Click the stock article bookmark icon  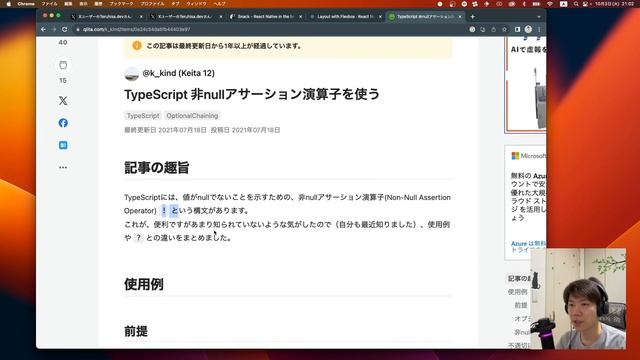click(x=63, y=65)
